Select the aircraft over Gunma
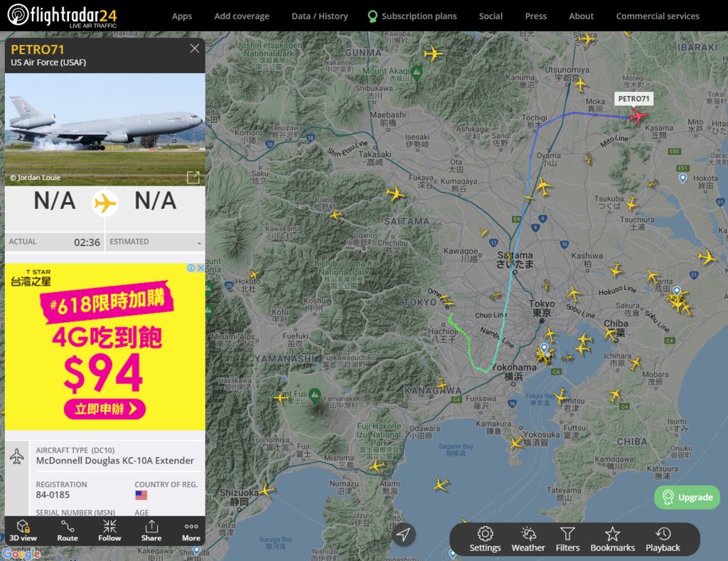This screenshot has height=561, width=728. [x=433, y=53]
